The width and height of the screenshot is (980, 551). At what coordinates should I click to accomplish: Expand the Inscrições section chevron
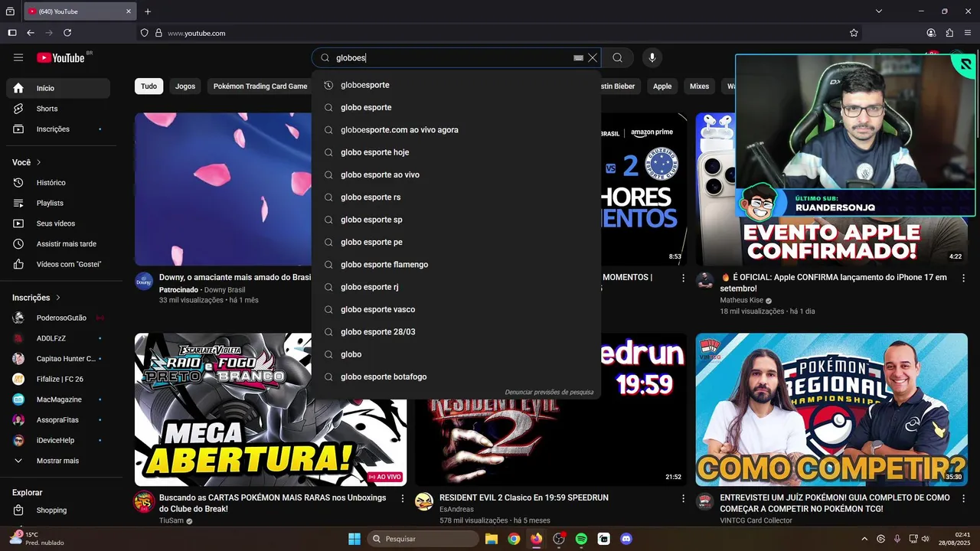pos(58,298)
